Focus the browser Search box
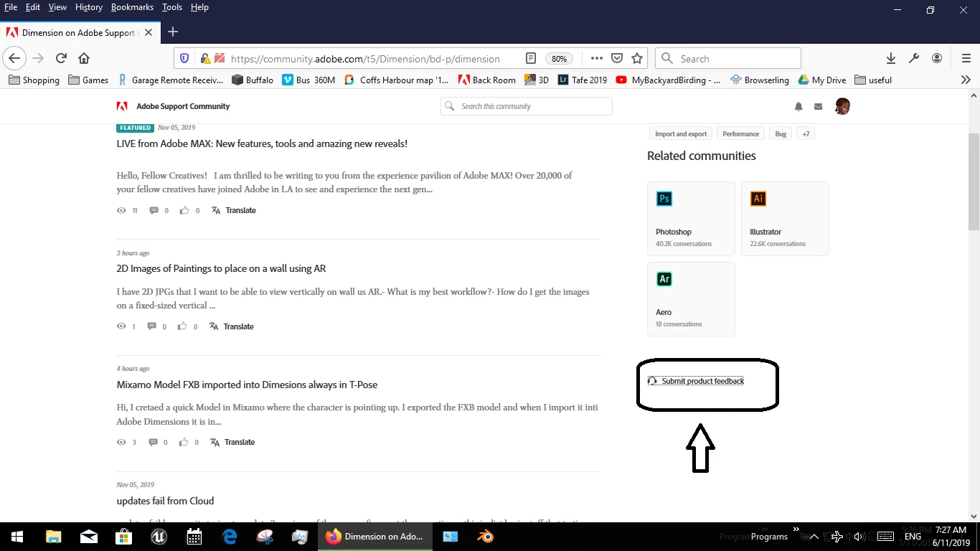980x551 pixels. [x=728, y=59]
